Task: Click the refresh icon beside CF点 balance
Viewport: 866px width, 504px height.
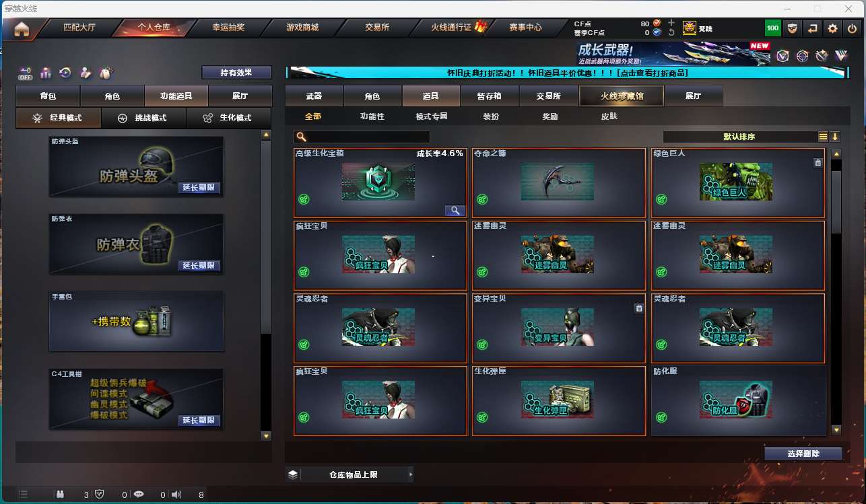Action: point(671,32)
